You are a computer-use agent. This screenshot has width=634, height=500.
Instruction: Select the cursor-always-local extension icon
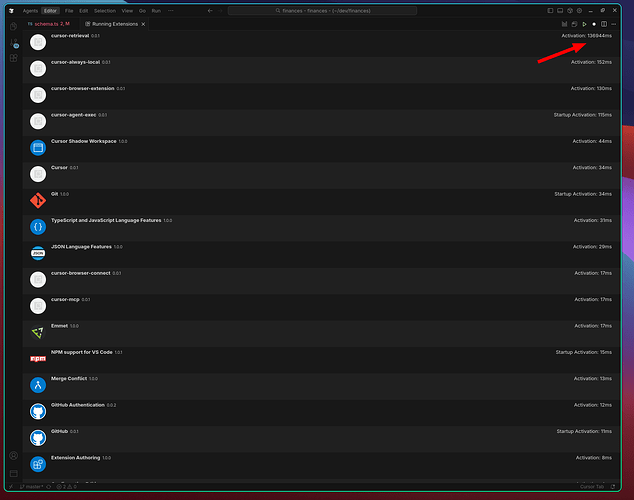pyautogui.click(x=38, y=69)
